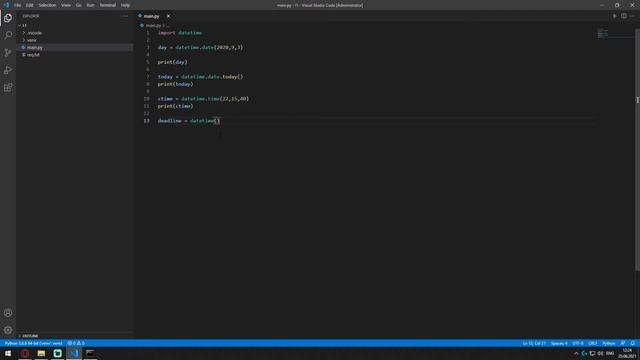The image size is (640, 360).
Task: Click the feedback icon in status bar
Action: point(623,343)
